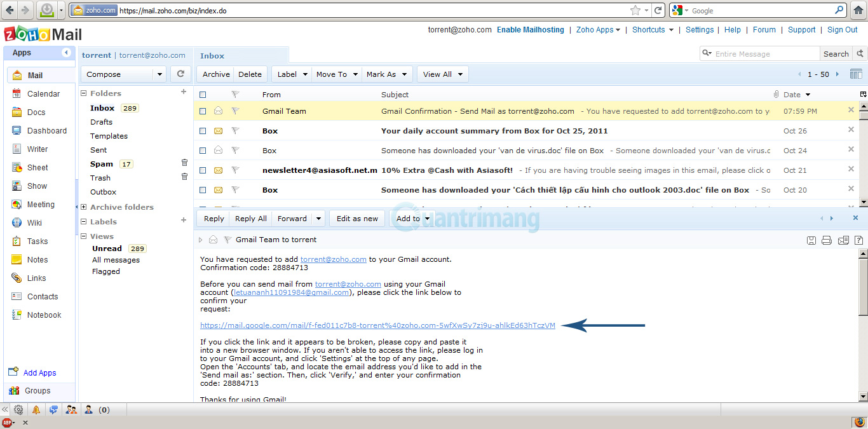The width and height of the screenshot is (868, 429).
Task: Open the Add to dropdown in the message pane
Action: pyautogui.click(x=412, y=218)
